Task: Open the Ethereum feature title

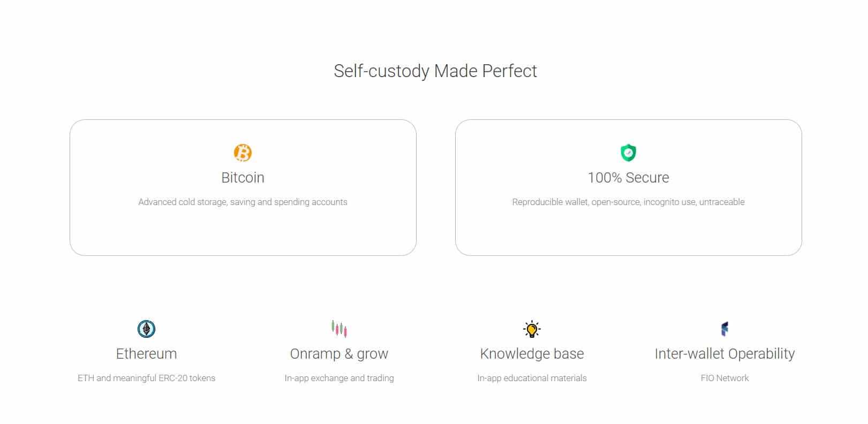Action: [x=146, y=354]
